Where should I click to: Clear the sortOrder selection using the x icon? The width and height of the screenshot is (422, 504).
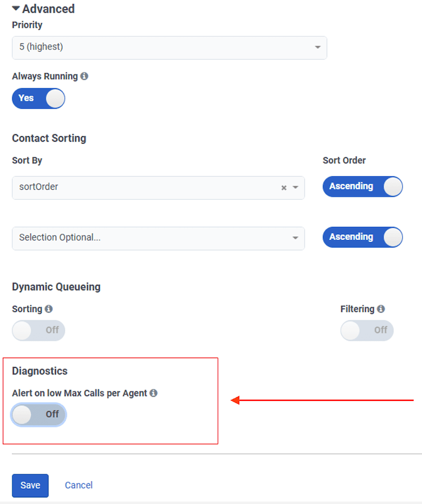click(x=284, y=188)
